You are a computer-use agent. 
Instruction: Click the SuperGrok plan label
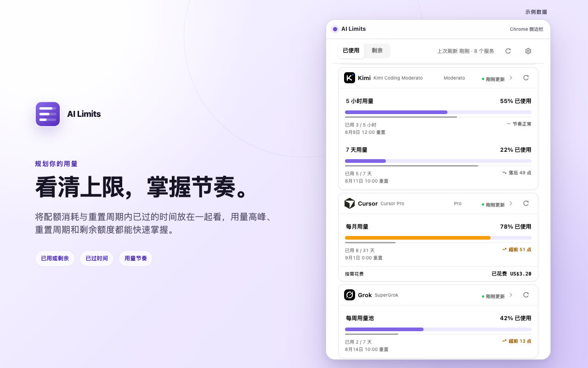tap(386, 295)
